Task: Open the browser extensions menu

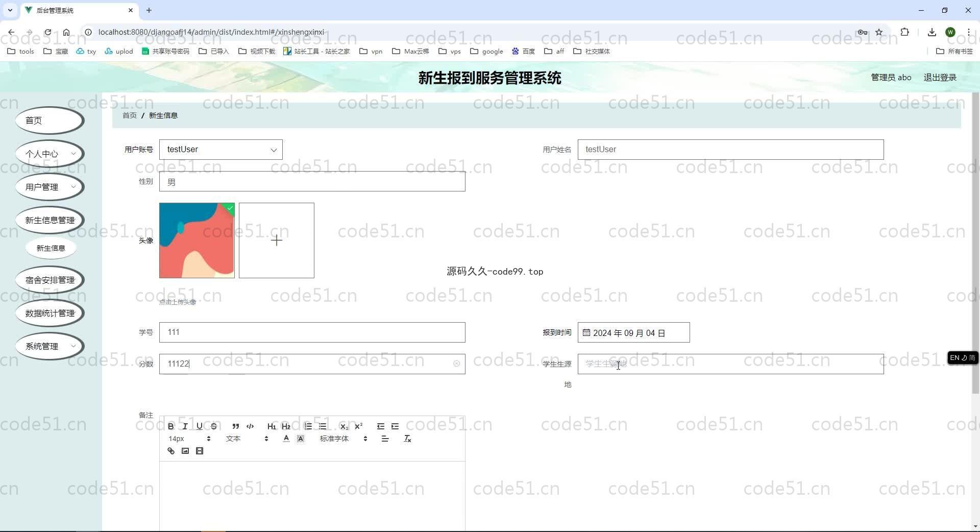Action: pos(904,32)
